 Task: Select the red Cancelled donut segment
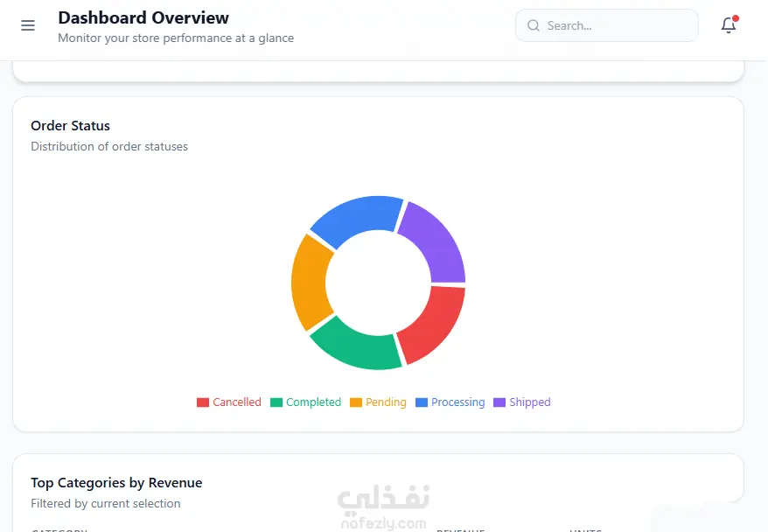pyautogui.click(x=436, y=325)
